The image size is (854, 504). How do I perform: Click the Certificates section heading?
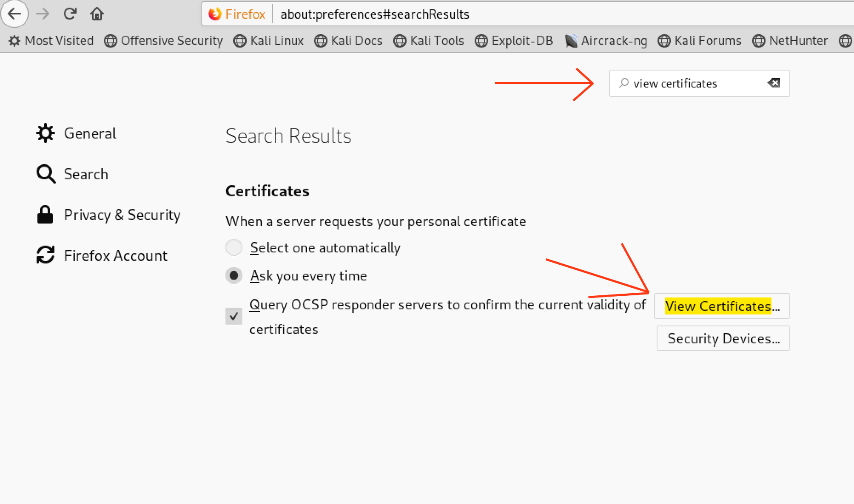(267, 191)
